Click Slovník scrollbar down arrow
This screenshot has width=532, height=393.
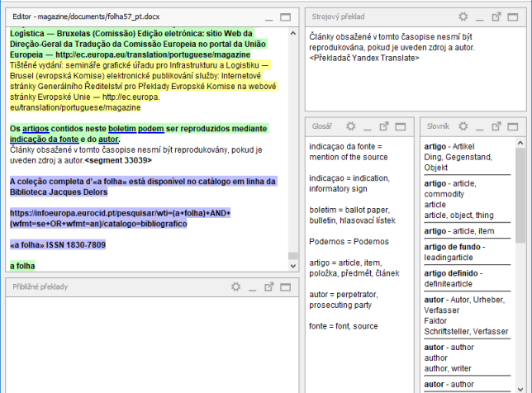520,389
